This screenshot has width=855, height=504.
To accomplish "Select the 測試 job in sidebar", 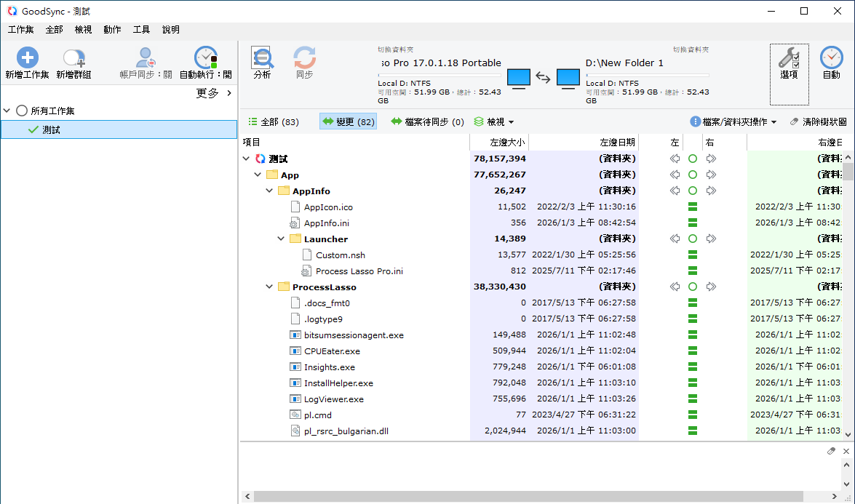I will tap(119, 129).
